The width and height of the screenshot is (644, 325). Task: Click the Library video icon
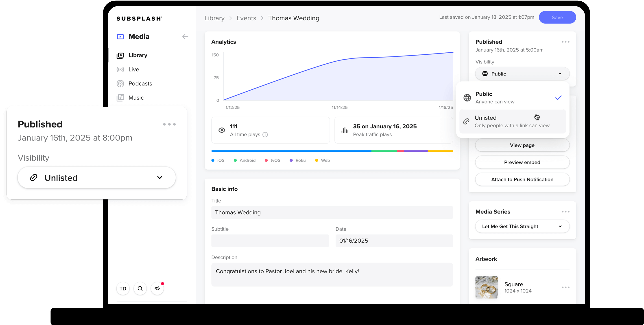click(120, 55)
